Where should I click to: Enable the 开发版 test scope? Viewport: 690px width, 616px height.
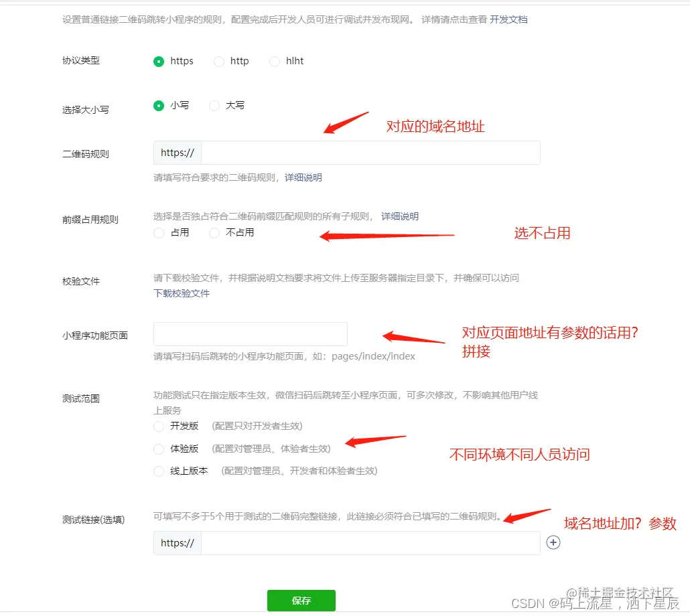159,427
